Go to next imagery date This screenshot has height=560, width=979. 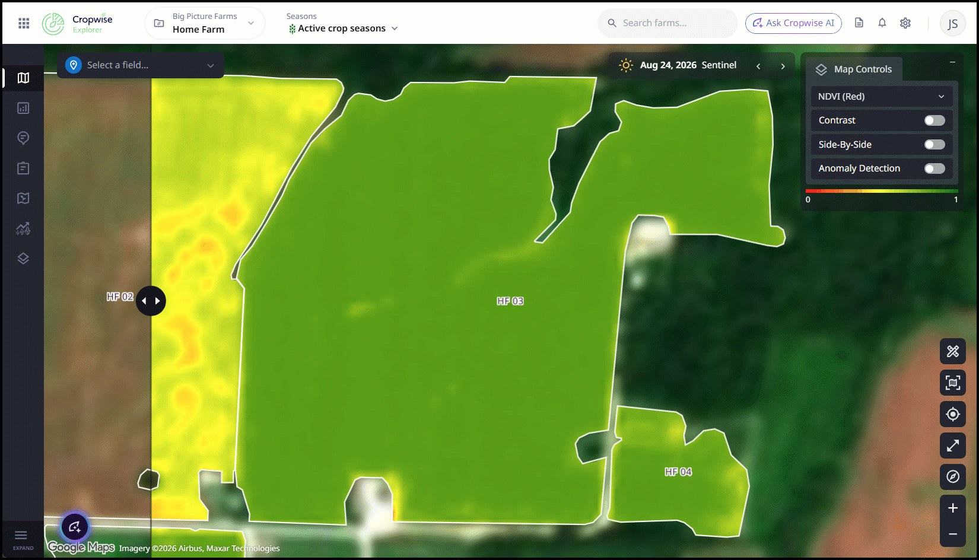783,66
